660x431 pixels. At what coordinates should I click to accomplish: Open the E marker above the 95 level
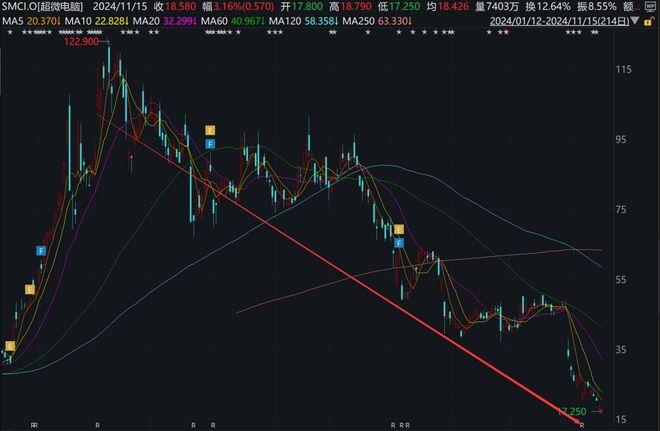click(210, 130)
